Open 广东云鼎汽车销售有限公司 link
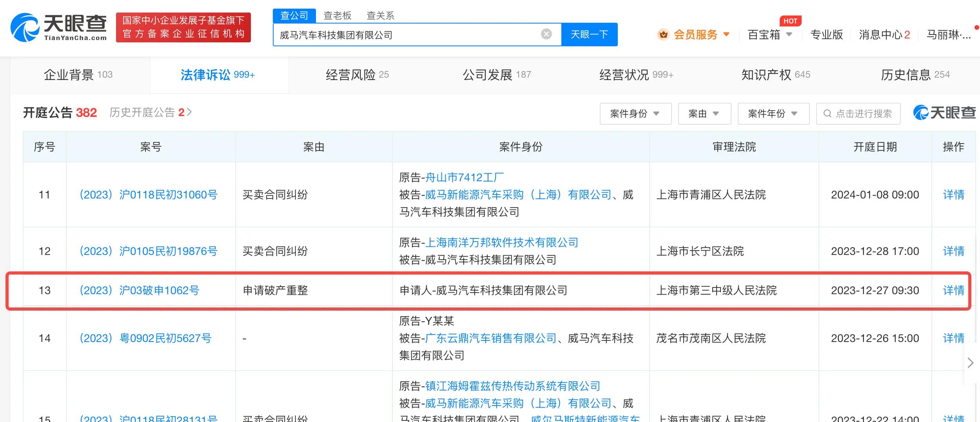Screen dimensions: 980x422 [x=491, y=338]
